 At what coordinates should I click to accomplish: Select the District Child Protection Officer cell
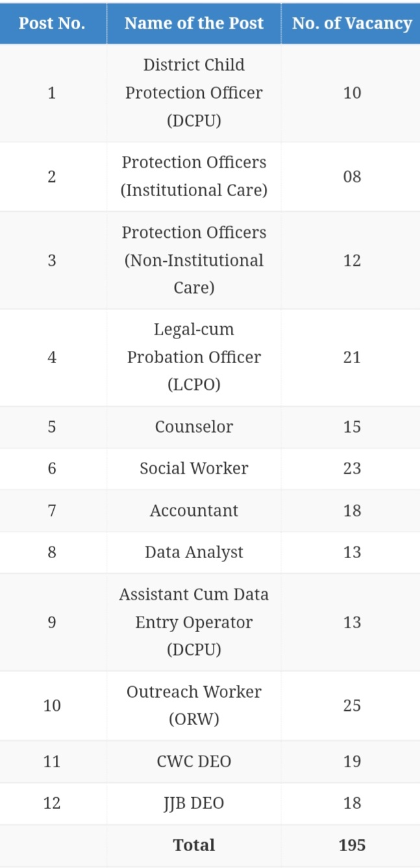coord(193,93)
